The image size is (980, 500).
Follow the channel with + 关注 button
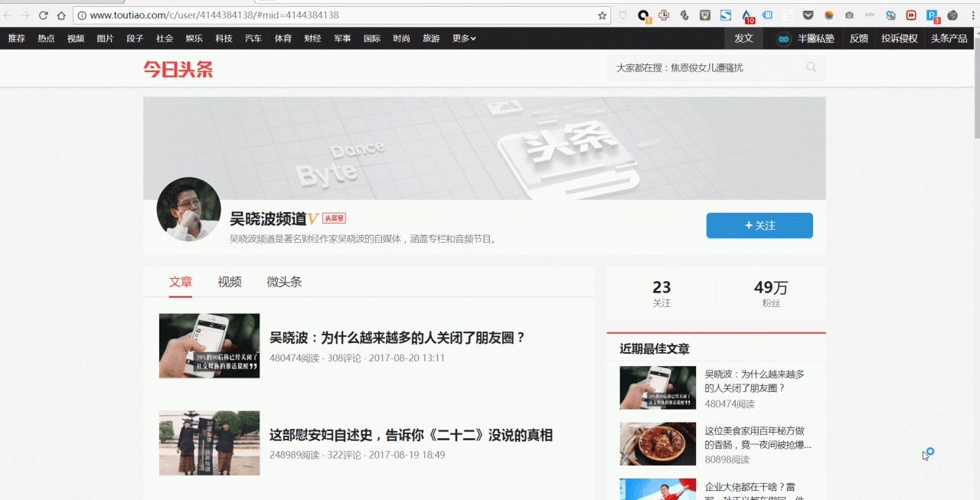[x=759, y=225]
